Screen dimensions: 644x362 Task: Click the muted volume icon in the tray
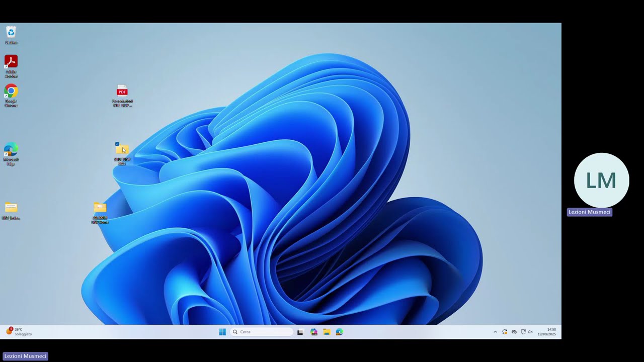click(530, 332)
